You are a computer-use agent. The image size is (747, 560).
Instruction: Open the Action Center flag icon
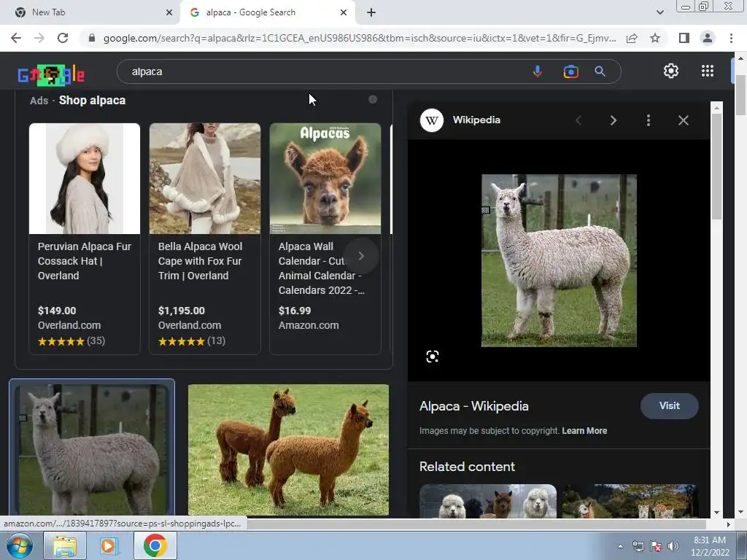[656, 546]
